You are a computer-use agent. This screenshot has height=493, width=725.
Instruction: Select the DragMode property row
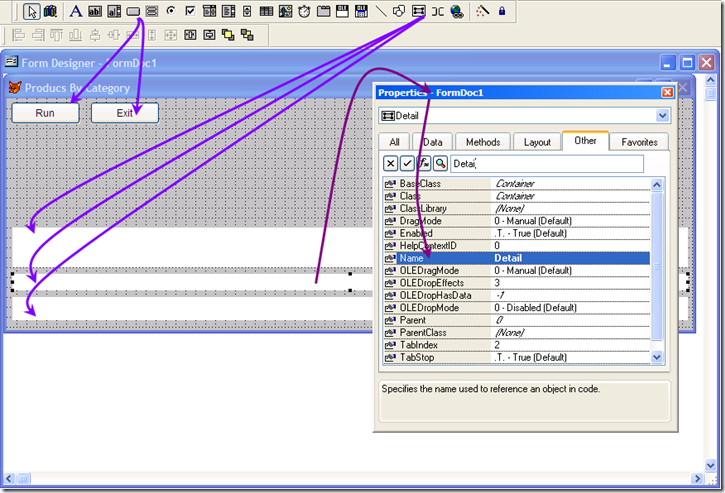517,221
